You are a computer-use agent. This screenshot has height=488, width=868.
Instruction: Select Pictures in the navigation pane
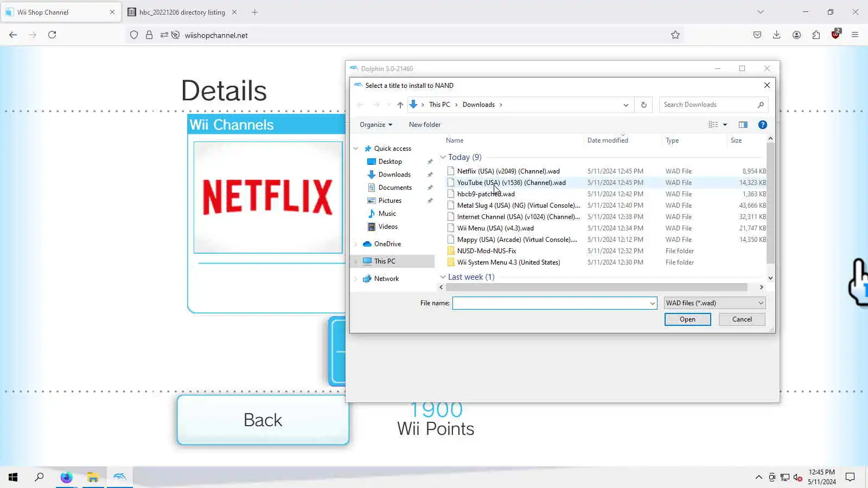(x=390, y=201)
